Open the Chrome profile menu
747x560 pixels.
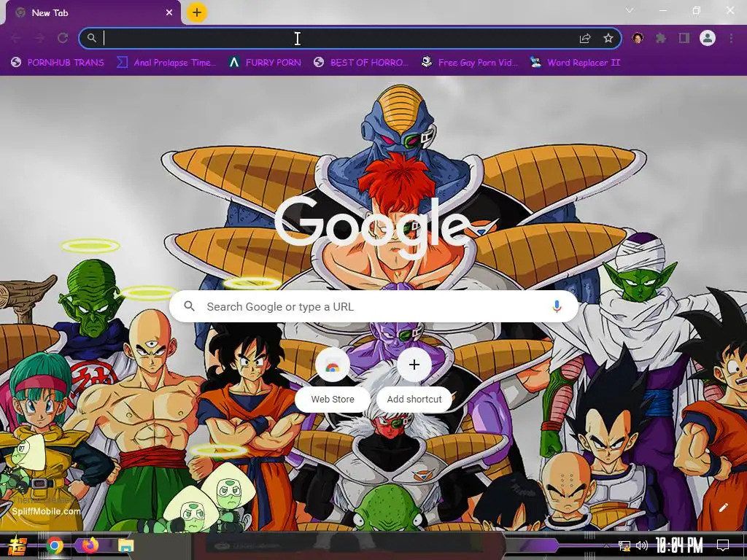pyautogui.click(x=708, y=38)
